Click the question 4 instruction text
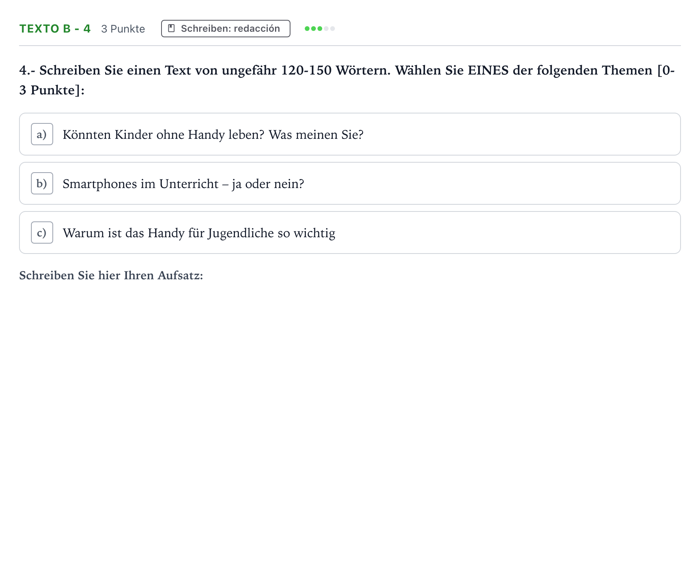Screen dimensions: 700x588 [x=347, y=80]
